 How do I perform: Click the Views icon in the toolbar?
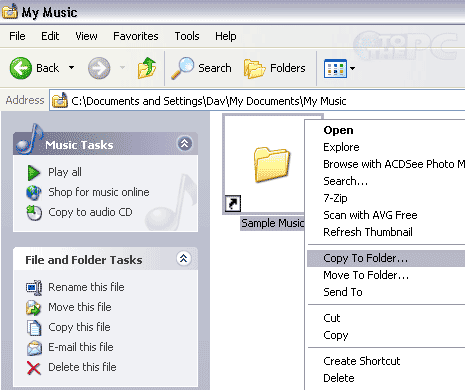335,68
